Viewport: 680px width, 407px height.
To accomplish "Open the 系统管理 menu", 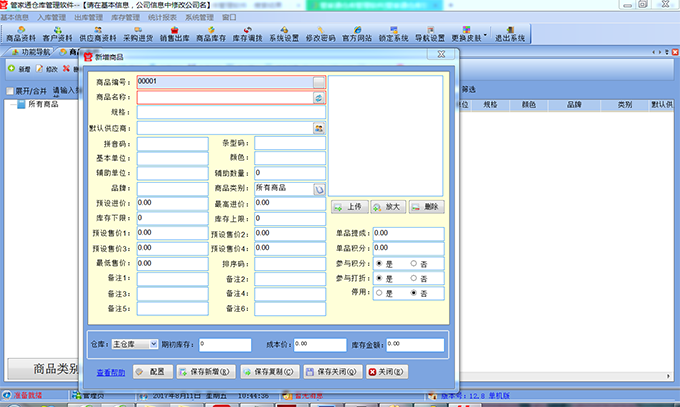I will click(x=199, y=17).
